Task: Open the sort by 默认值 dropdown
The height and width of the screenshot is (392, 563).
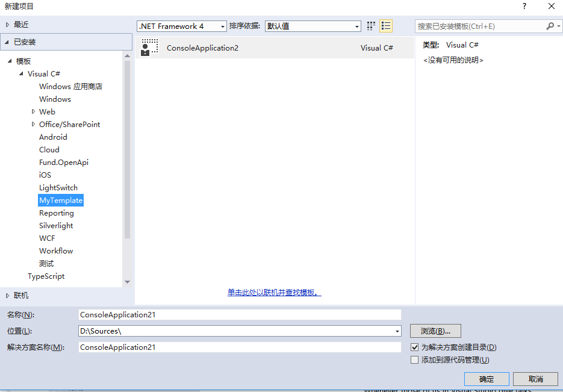Action: [x=313, y=26]
